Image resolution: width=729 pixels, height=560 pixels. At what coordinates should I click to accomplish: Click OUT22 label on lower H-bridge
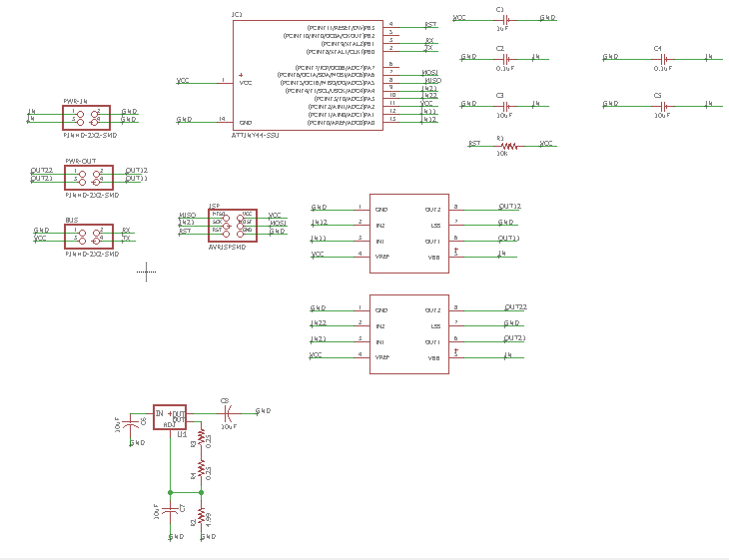point(515,306)
